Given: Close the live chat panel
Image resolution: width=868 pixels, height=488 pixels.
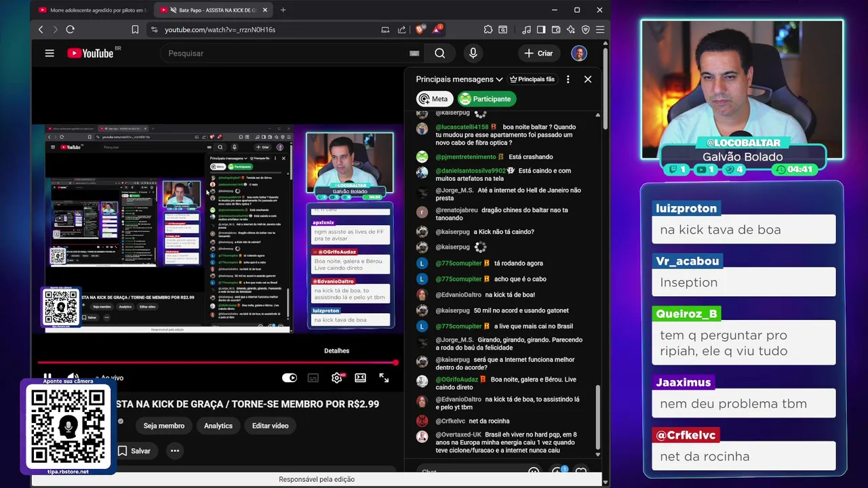Looking at the screenshot, I should 588,79.
